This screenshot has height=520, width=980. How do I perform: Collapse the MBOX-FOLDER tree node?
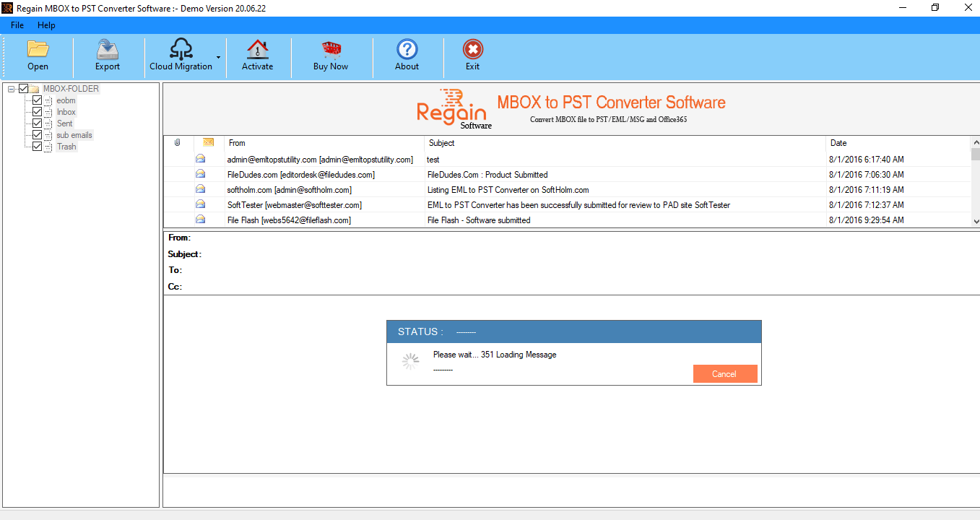11,89
